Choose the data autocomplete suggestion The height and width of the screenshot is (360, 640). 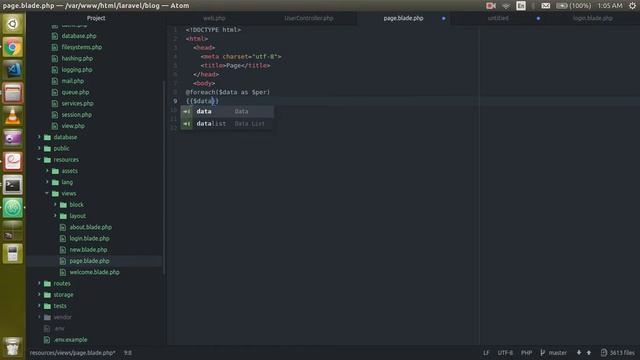point(227,111)
